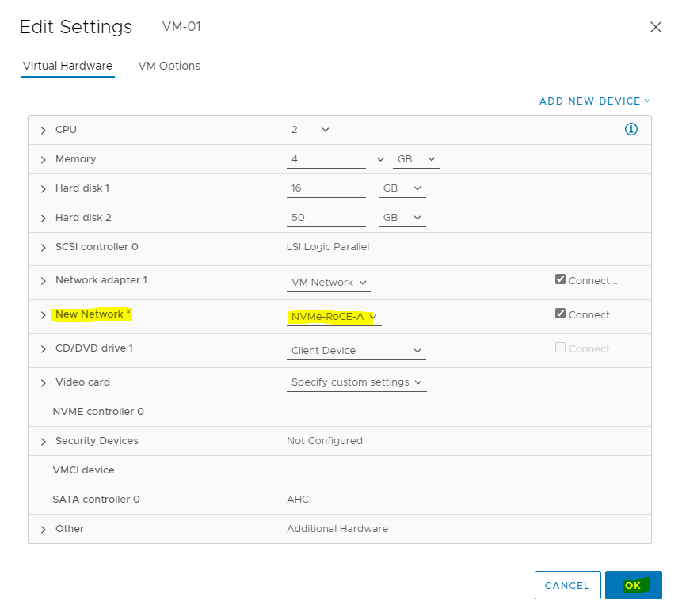Click the Memory size value field

(326, 159)
